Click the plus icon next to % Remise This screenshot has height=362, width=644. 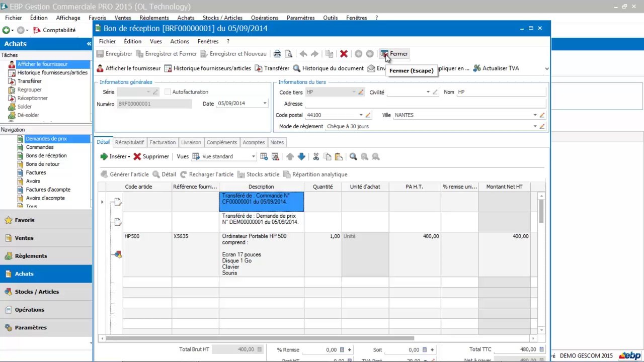coord(349,350)
